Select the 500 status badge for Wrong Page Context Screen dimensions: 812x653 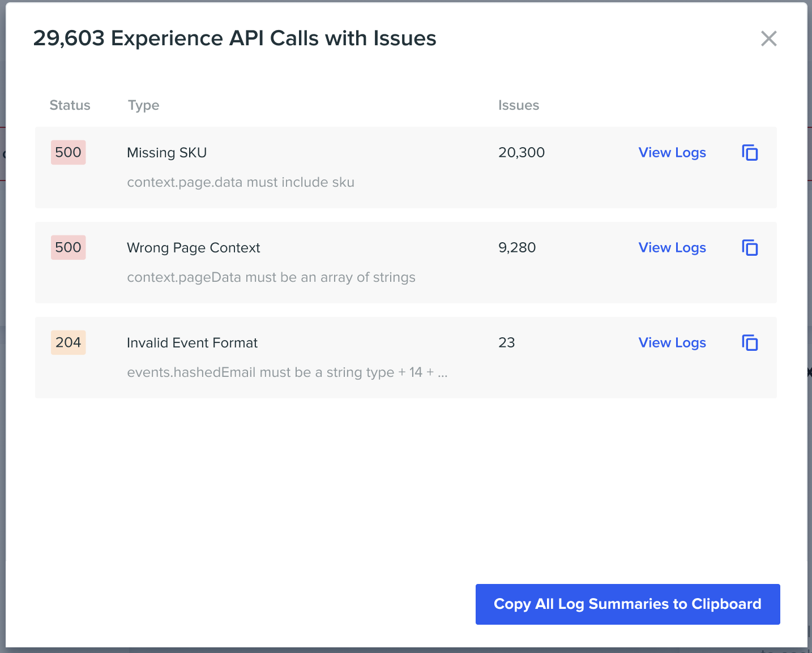point(69,247)
